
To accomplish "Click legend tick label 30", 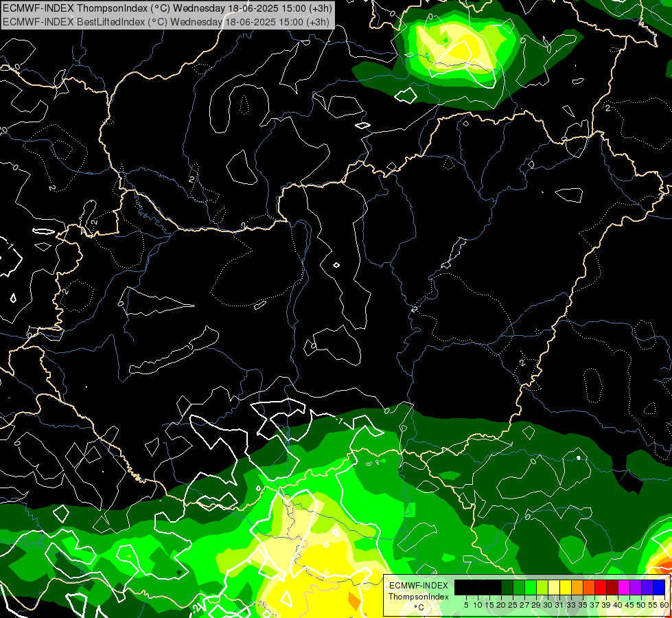I will click(547, 605).
